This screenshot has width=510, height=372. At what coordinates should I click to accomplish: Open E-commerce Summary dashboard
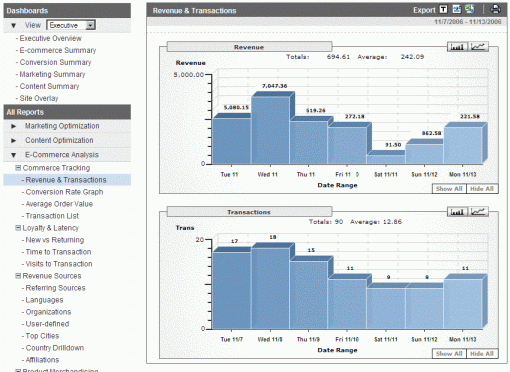coord(58,50)
